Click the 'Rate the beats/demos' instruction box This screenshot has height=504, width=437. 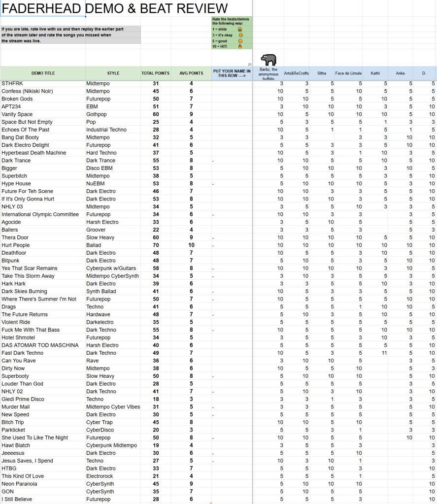(x=231, y=21)
